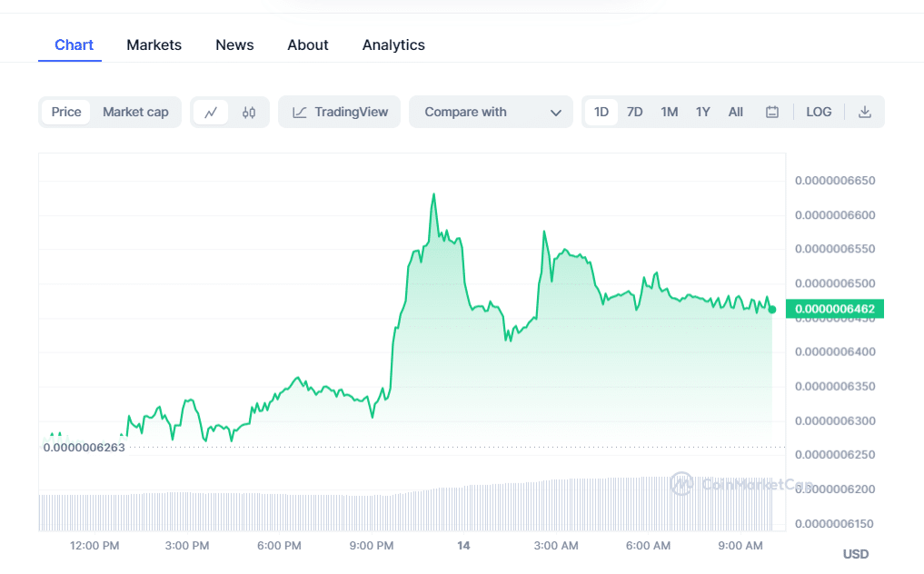Viewport: 924px width, 574px height.
Task: Open the Markets tab
Action: click(154, 45)
